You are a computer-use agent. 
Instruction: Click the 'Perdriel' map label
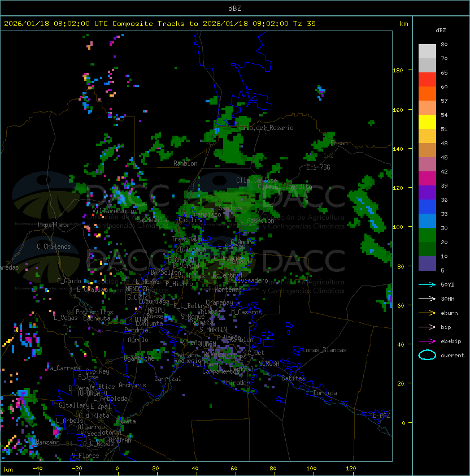(138, 330)
